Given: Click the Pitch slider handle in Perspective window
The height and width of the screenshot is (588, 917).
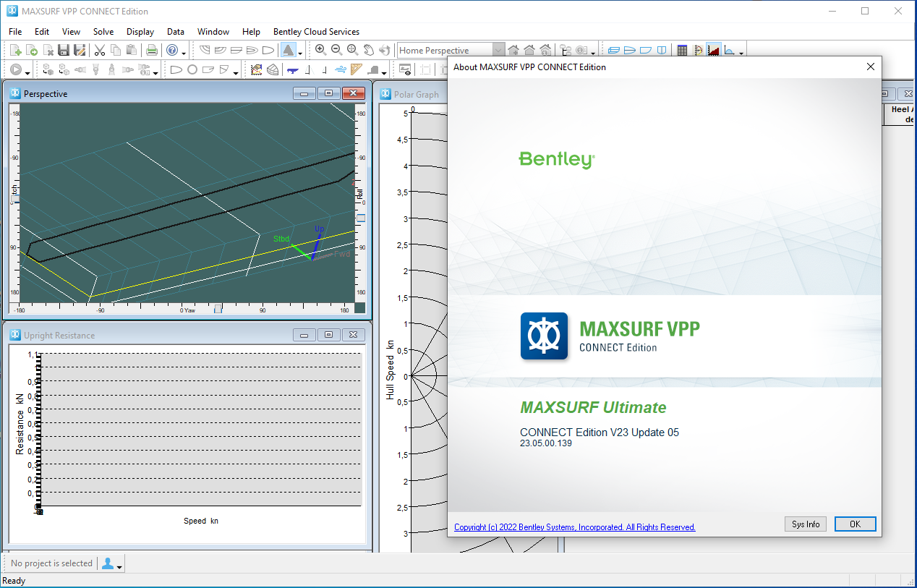Looking at the screenshot, I should coord(14,198).
